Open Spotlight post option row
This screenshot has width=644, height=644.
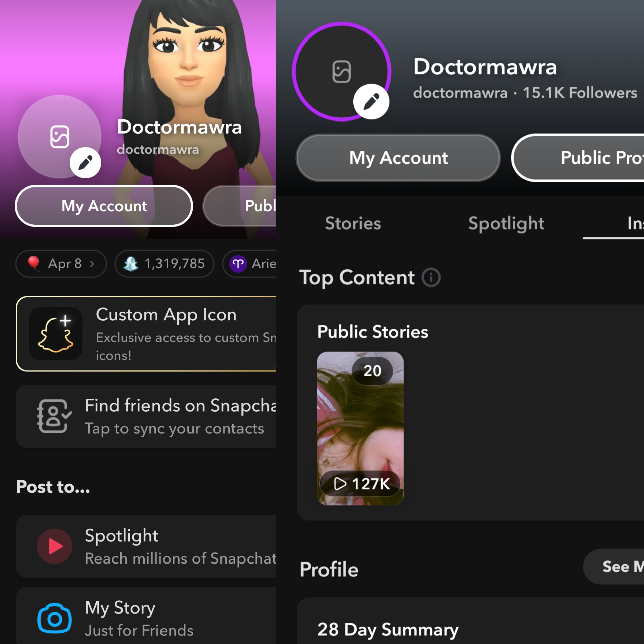(x=146, y=546)
